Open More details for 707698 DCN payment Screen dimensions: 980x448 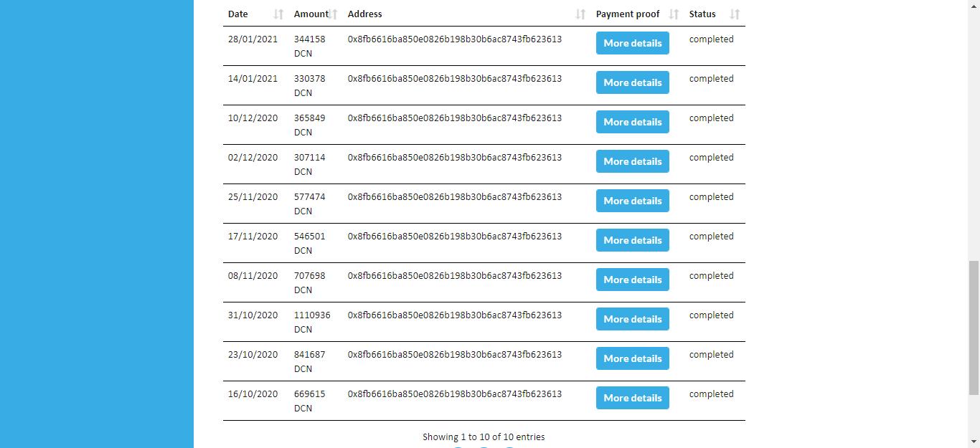pyautogui.click(x=633, y=280)
